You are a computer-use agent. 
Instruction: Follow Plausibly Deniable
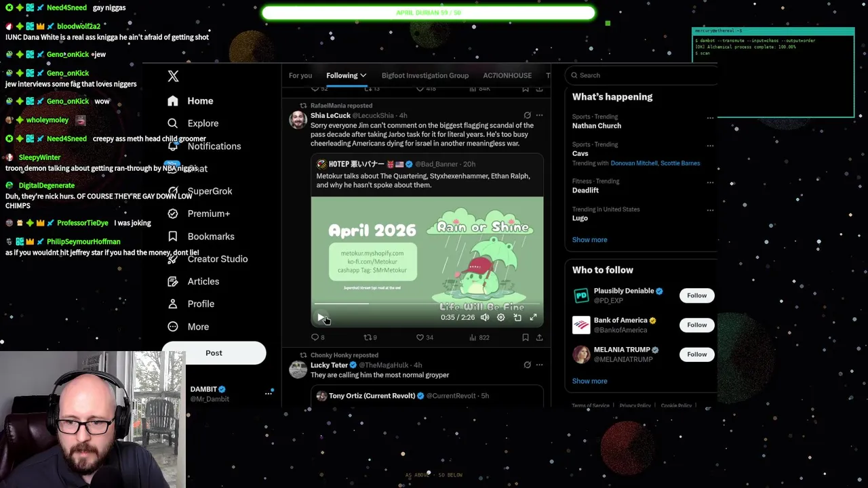pyautogui.click(x=696, y=296)
